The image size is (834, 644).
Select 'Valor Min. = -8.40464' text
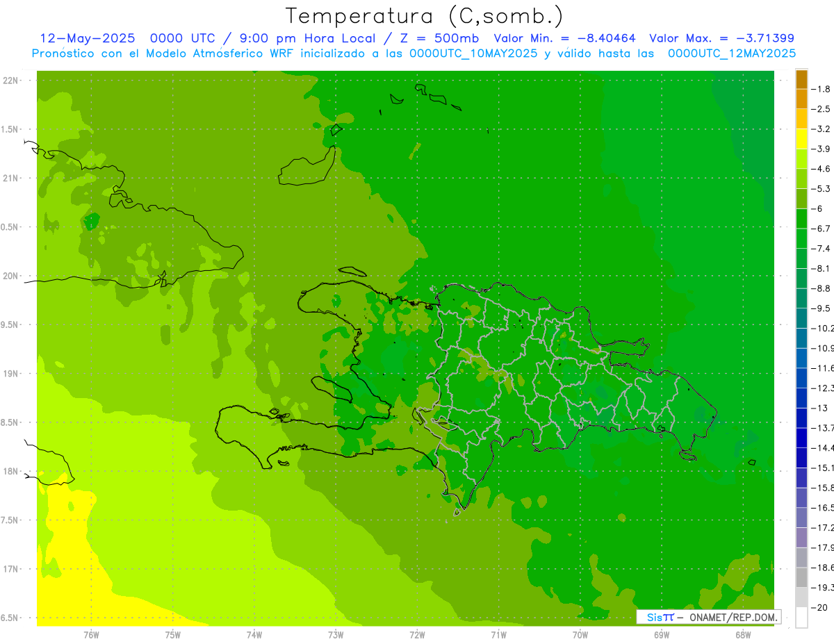click(564, 38)
